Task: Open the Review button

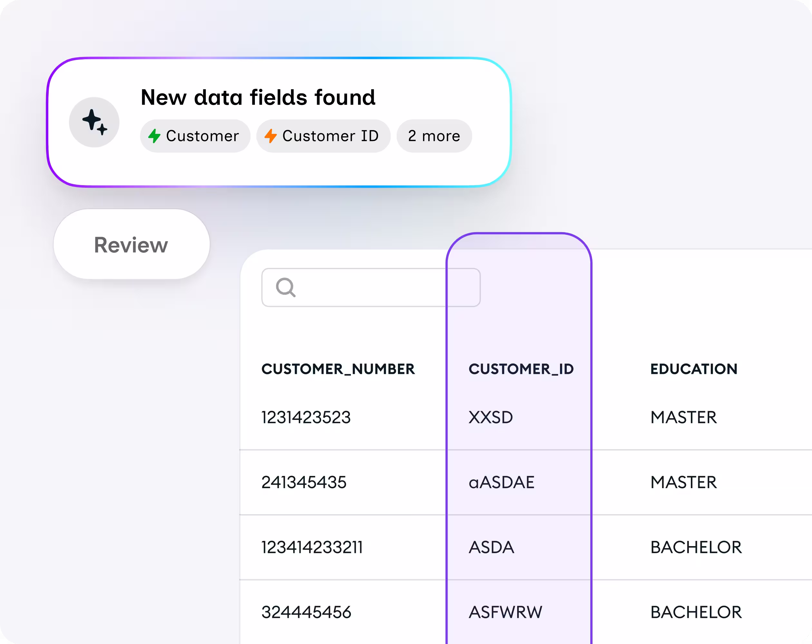Action: tap(131, 245)
